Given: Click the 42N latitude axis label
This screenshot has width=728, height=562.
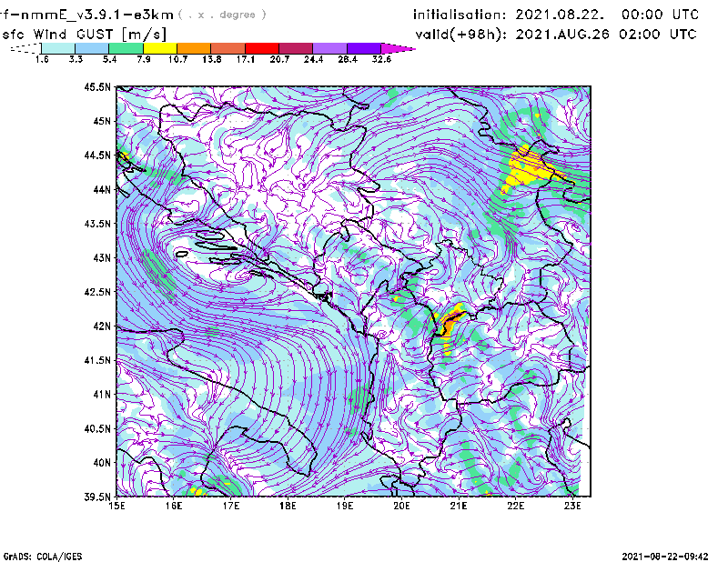Looking at the screenshot, I should pyautogui.click(x=99, y=326).
